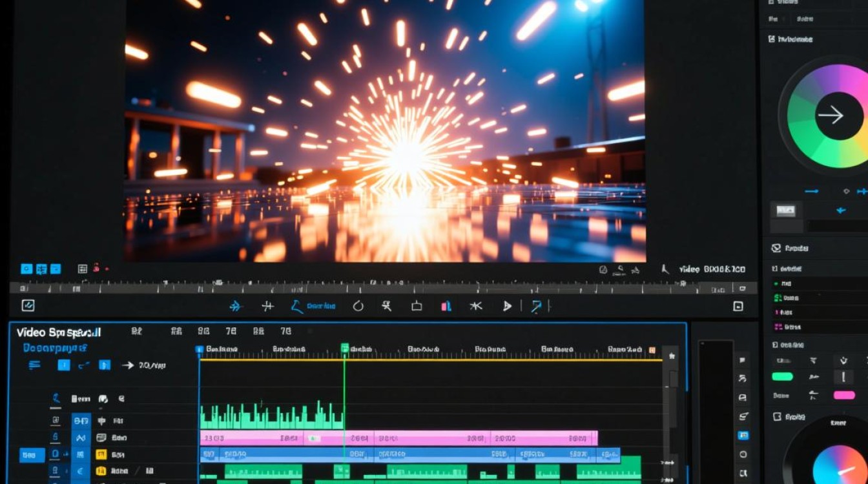Click the rectangle crop tool icon
Image resolution: width=868 pixels, height=484 pixels.
point(417,307)
